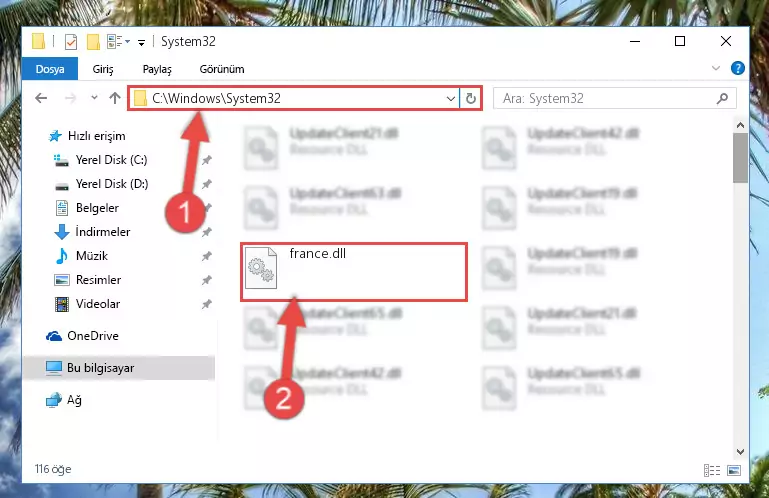Open the Help question mark icon

point(737,68)
